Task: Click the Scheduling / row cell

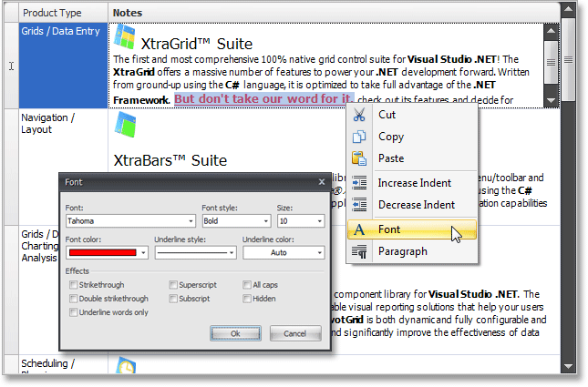Action: 63,364
